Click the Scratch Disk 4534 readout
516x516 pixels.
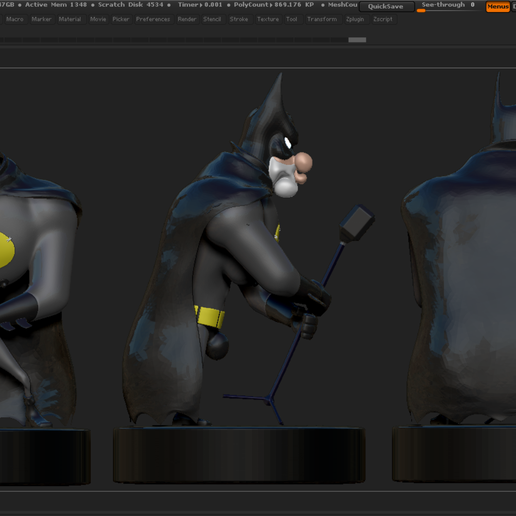[131, 5]
